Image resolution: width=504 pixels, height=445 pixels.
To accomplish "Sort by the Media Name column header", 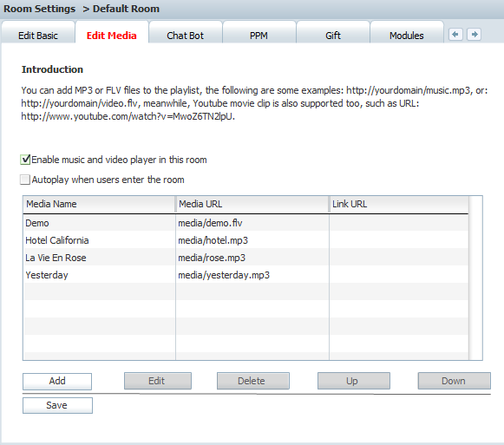I will [99, 204].
